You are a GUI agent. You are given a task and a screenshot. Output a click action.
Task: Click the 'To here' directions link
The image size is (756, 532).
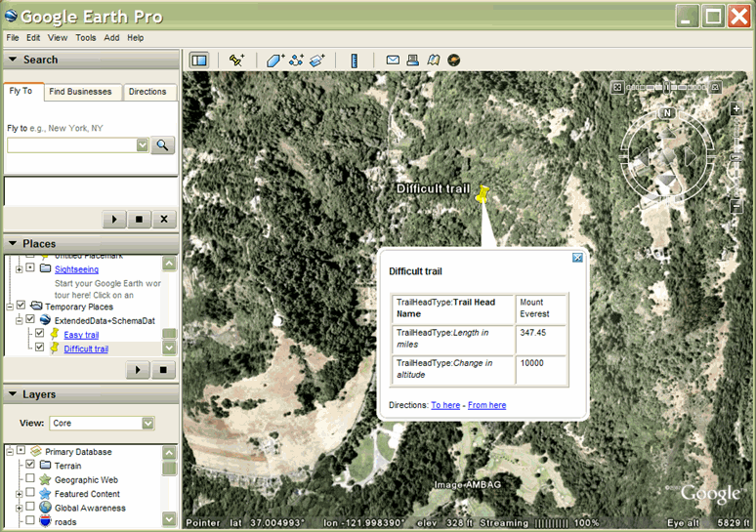[x=445, y=405]
